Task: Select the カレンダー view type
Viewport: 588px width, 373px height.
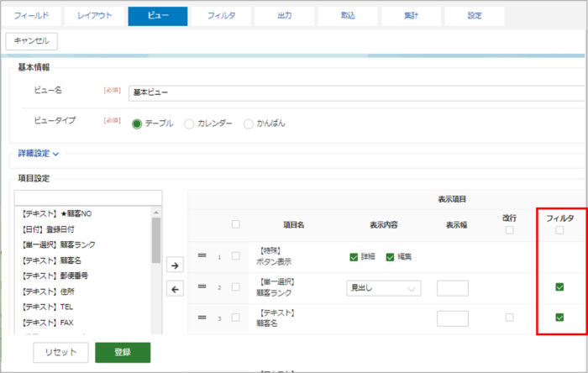Action: tap(189, 123)
